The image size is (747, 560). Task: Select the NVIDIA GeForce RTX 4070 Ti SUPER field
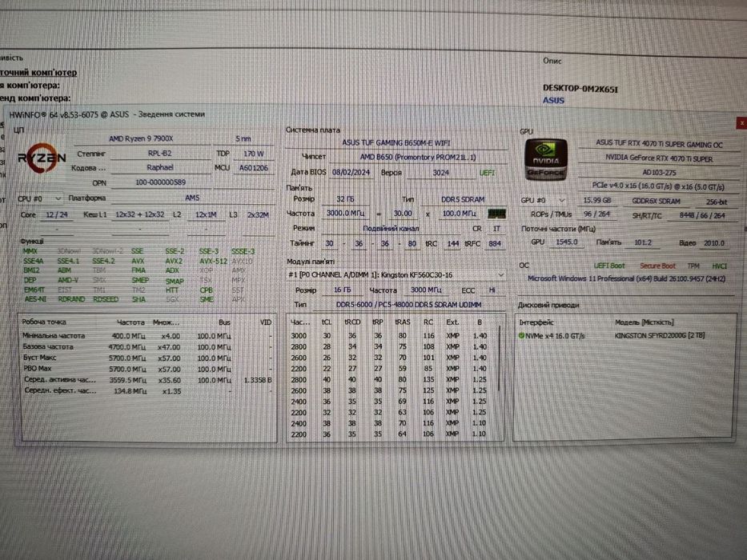659,158
